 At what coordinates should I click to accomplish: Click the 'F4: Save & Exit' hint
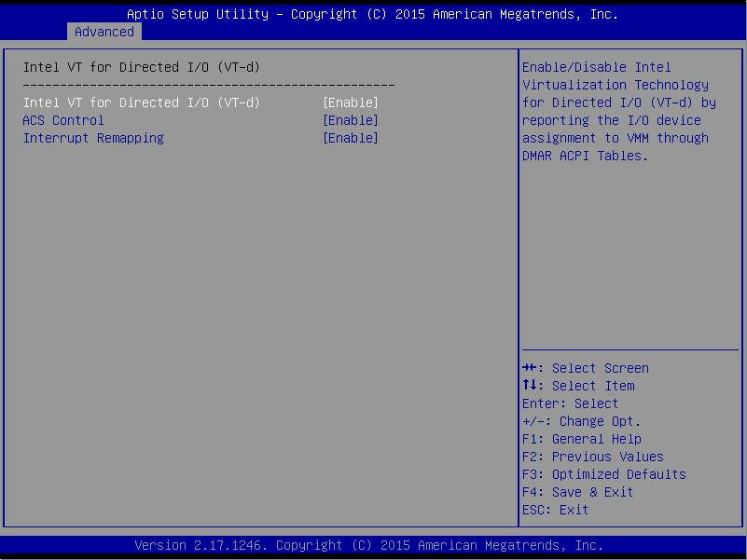(578, 492)
